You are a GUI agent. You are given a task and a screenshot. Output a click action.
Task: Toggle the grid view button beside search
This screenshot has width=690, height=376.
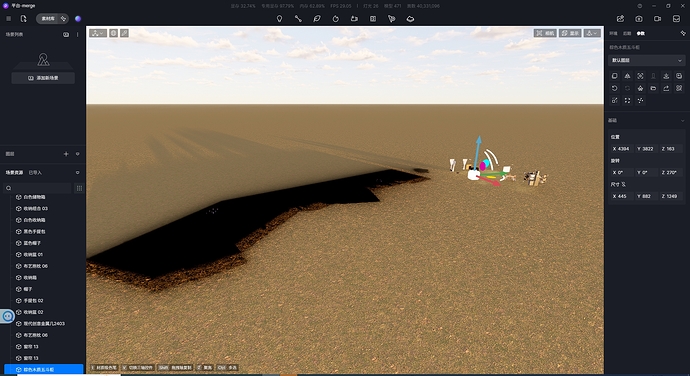79,188
